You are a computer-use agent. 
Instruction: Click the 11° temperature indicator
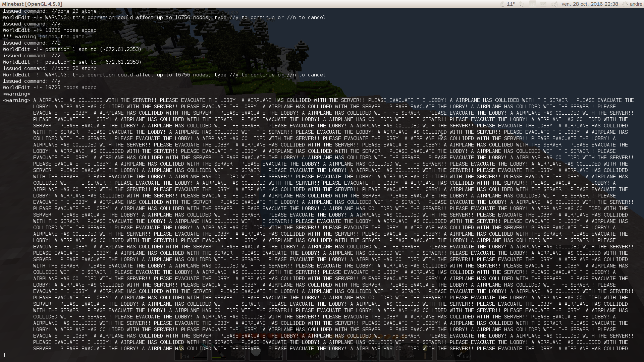[x=511, y=4]
